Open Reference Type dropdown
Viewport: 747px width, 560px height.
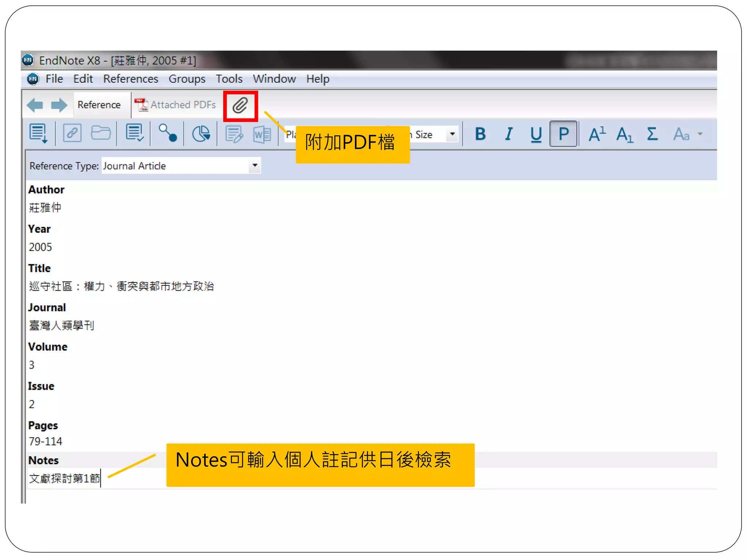click(255, 166)
